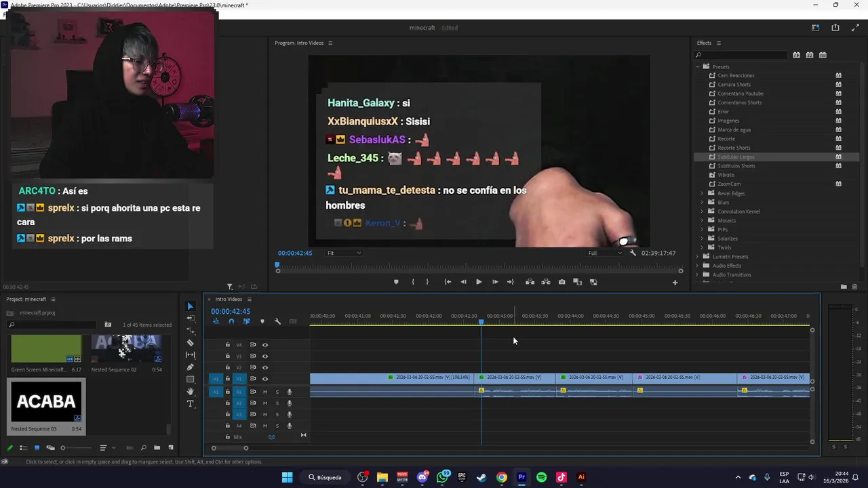Open Windows taskbar Búsqueda search

pos(325,477)
